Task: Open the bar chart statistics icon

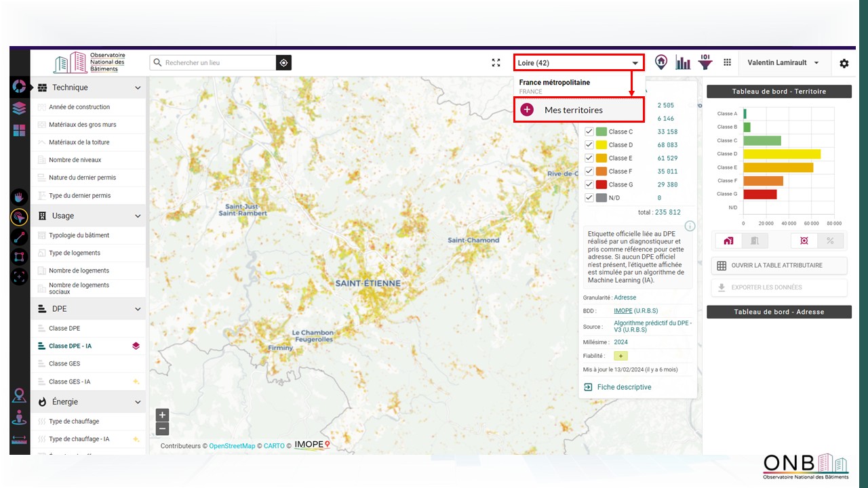Action: (x=683, y=63)
